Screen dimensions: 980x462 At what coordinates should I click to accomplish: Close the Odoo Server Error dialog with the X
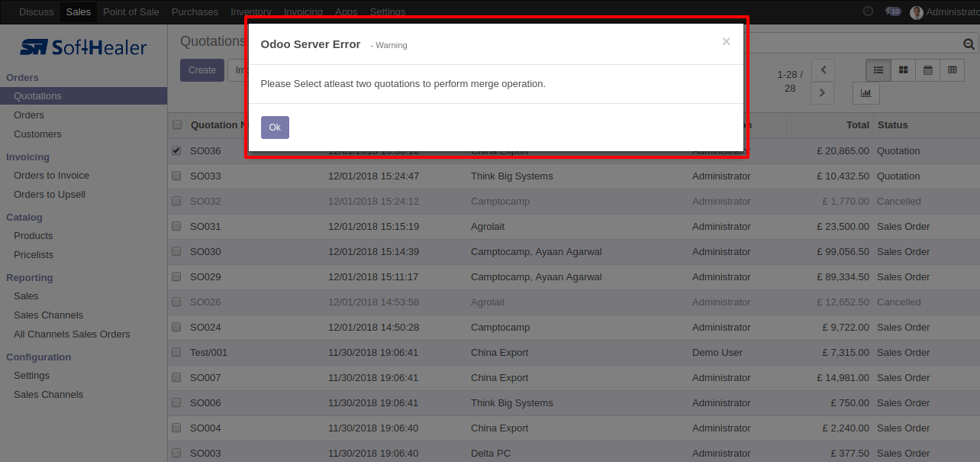[x=726, y=42]
